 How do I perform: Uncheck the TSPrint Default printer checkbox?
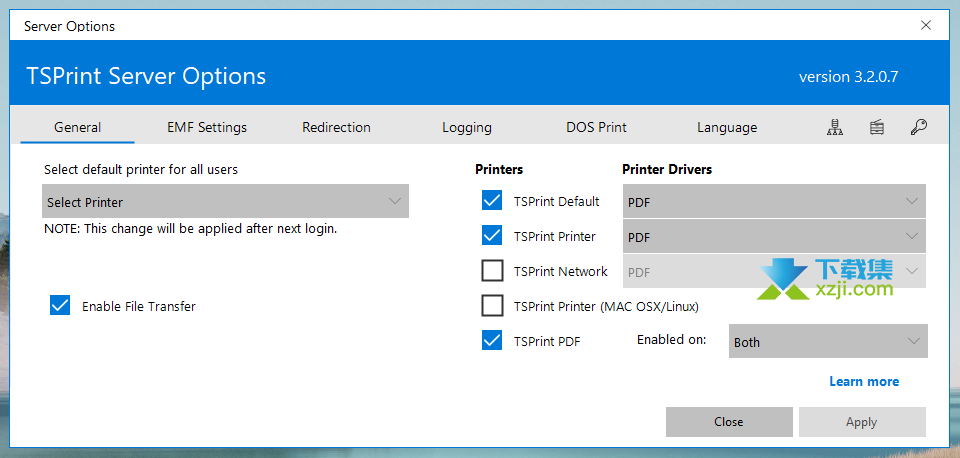(x=492, y=200)
